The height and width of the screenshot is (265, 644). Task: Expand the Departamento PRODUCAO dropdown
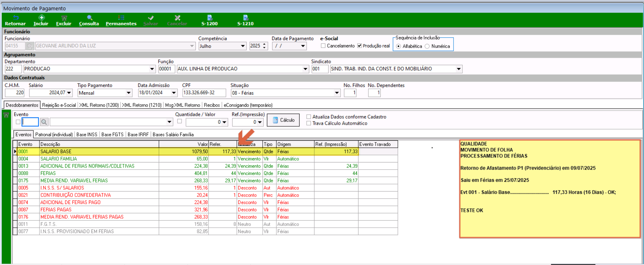[152, 69]
